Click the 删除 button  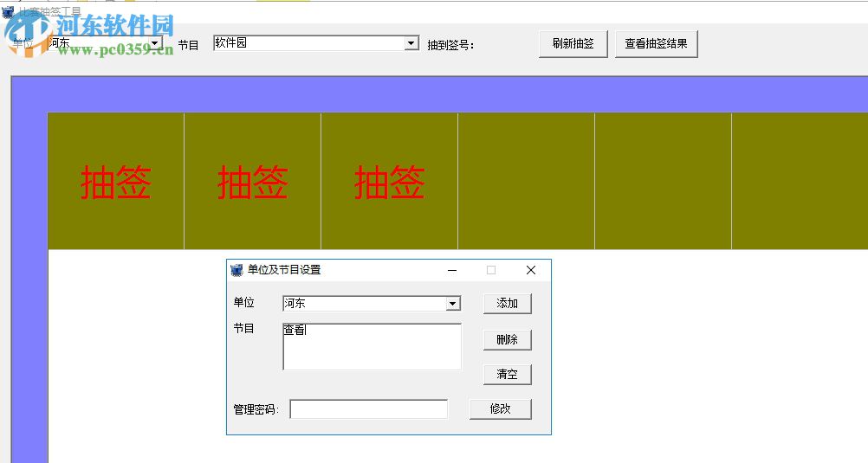(x=507, y=339)
